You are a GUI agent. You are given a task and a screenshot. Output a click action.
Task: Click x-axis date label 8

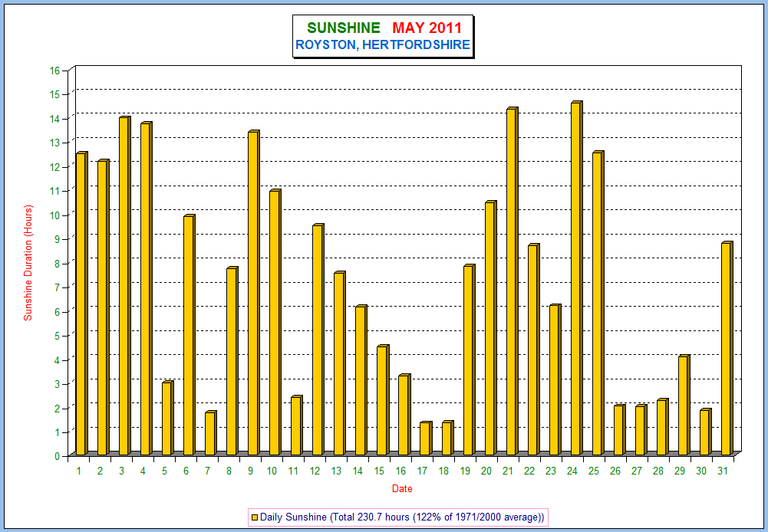click(x=229, y=471)
